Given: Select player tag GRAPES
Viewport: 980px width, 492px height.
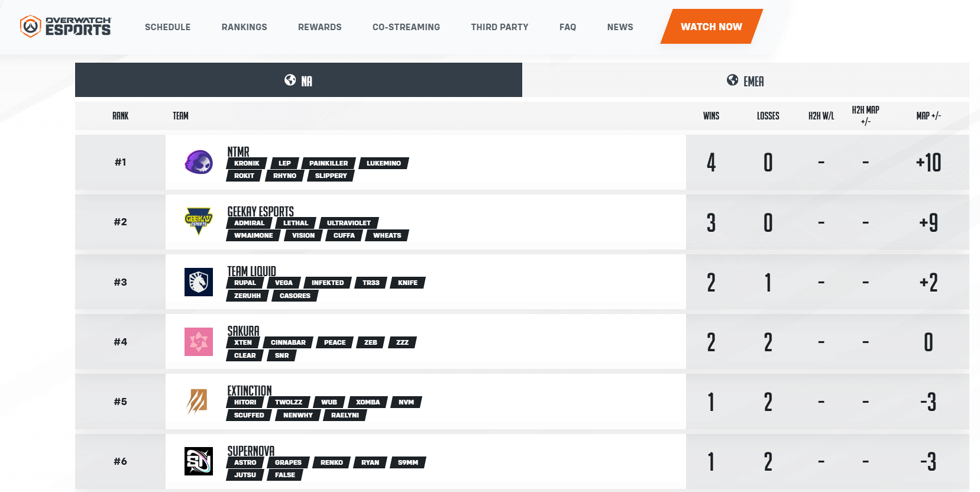Looking at the screenshot, I should point(289,462).
